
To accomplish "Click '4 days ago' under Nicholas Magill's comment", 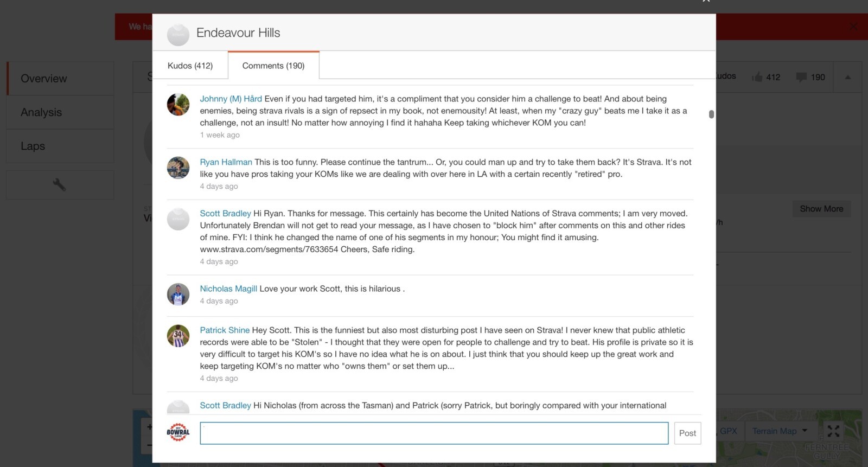I will point(219,301).
